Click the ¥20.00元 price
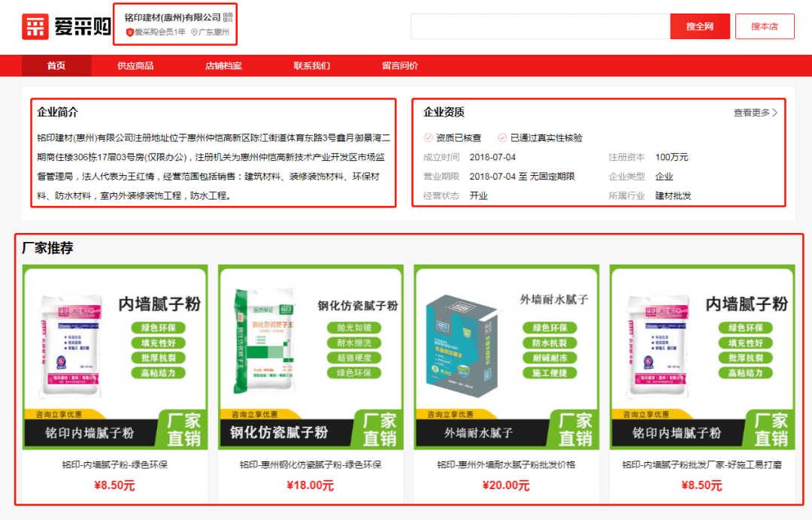This screenshot has width=812, height=520. (506, 485)
